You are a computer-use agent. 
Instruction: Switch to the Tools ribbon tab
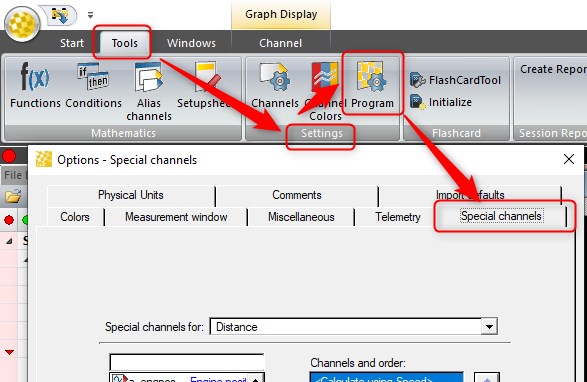pyautogui.click(x=124, y=43)
